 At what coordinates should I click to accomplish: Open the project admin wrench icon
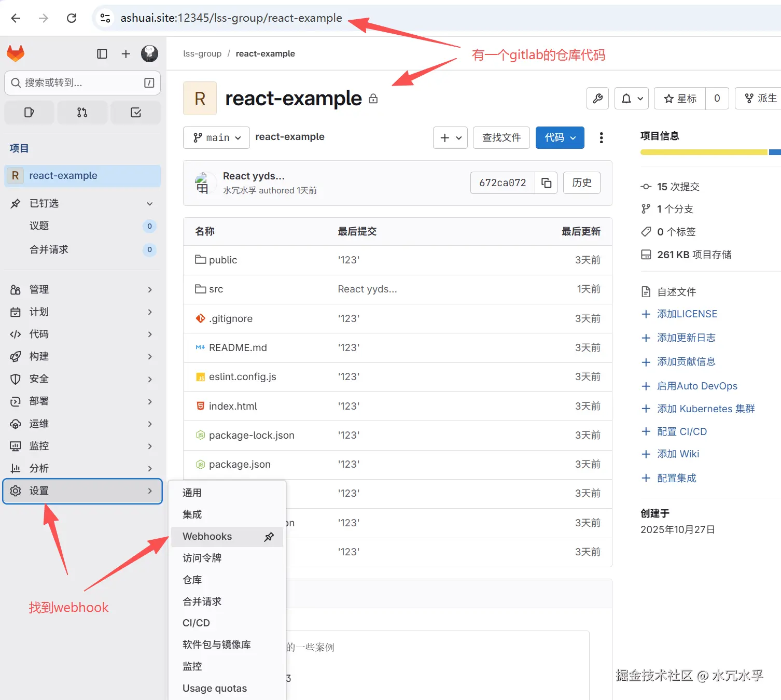pyautogui.click(x=597, y=99)
